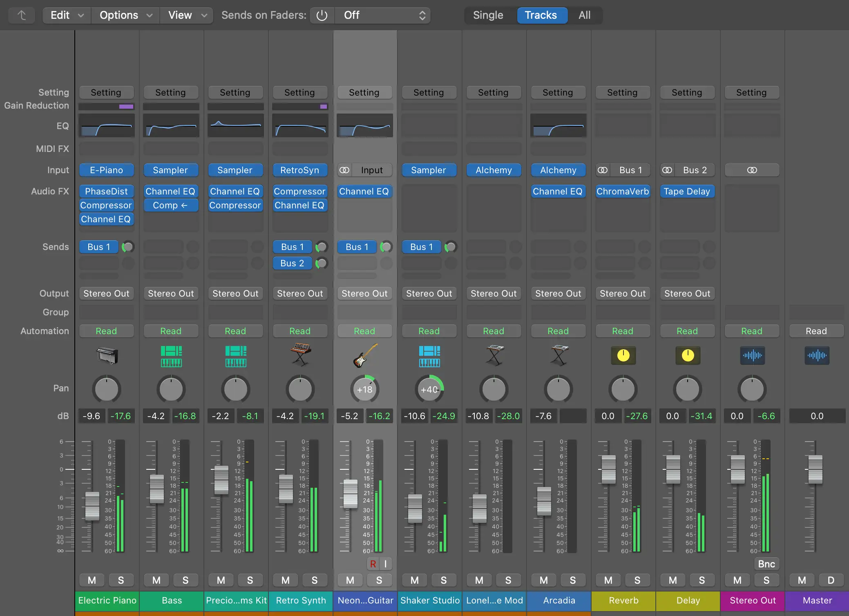The height and width of the screenshot is (616, 849).
Task: Select the Master channel name
Action: [x=817, y=600]
